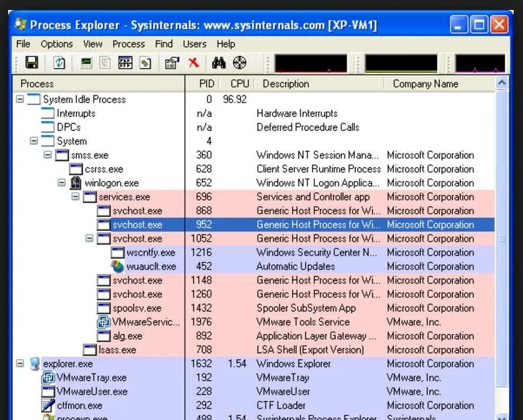This screenshot has height=420, width=523.
Task: Click the vertical scrollbar thumb
Action: [502, 238]
